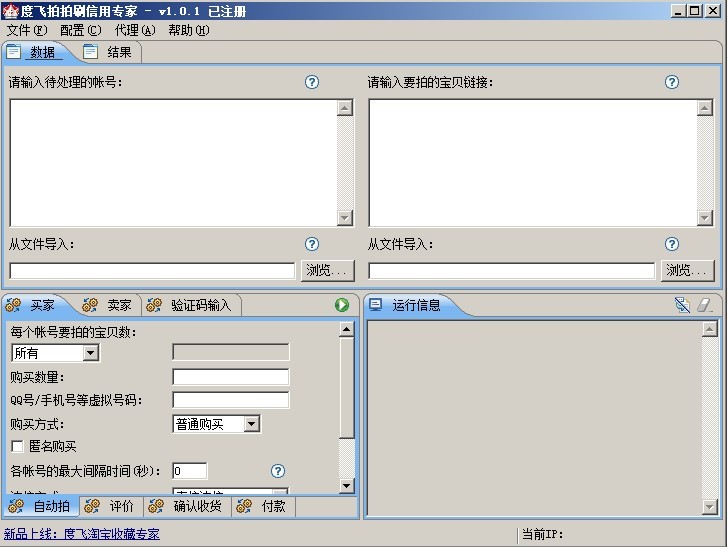Click scroll-up arrow of account list
728x547 pixels.
tap(344, 108)
